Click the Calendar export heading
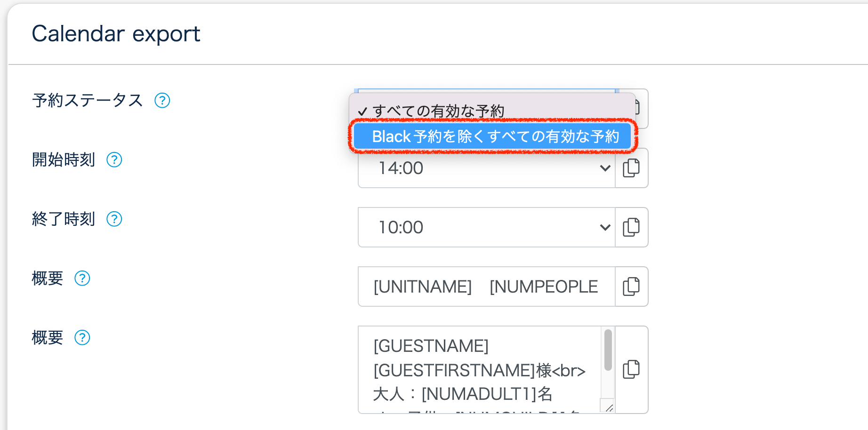The image size is (868, 430). [x=116, y=34]
